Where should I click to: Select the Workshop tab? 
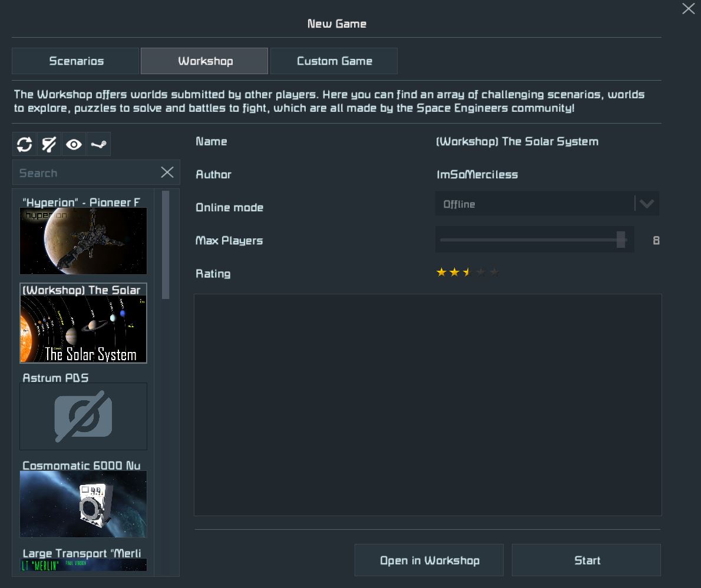click(x=204, y=61)
